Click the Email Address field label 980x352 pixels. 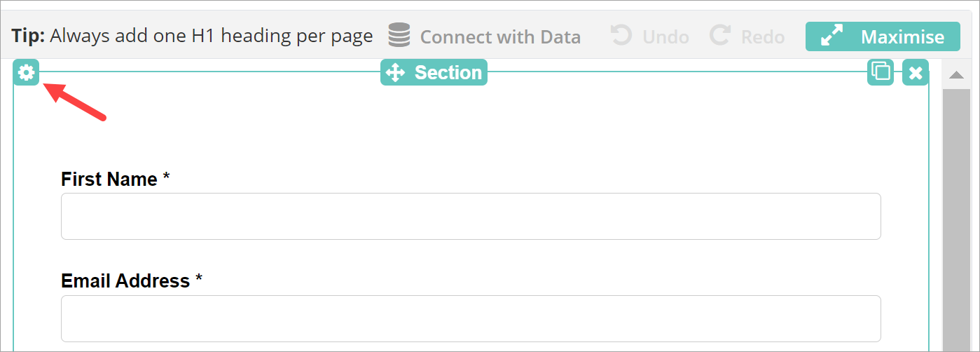click(125, 281)
